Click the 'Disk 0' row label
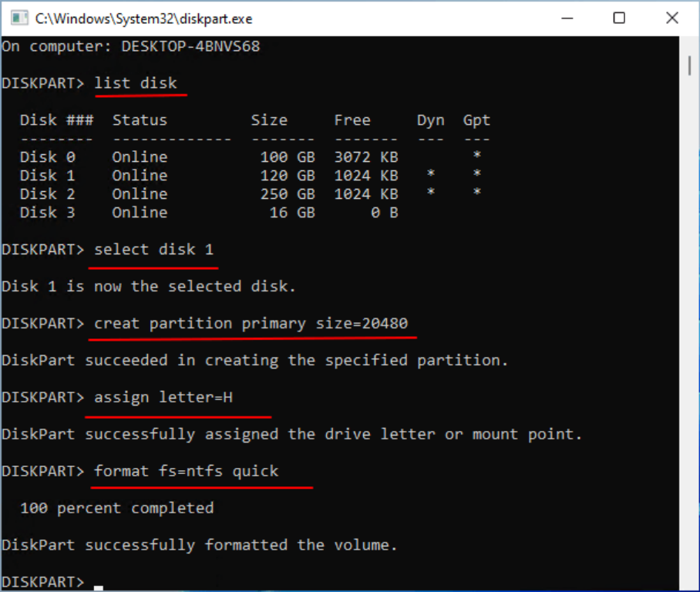 (48, 157)
